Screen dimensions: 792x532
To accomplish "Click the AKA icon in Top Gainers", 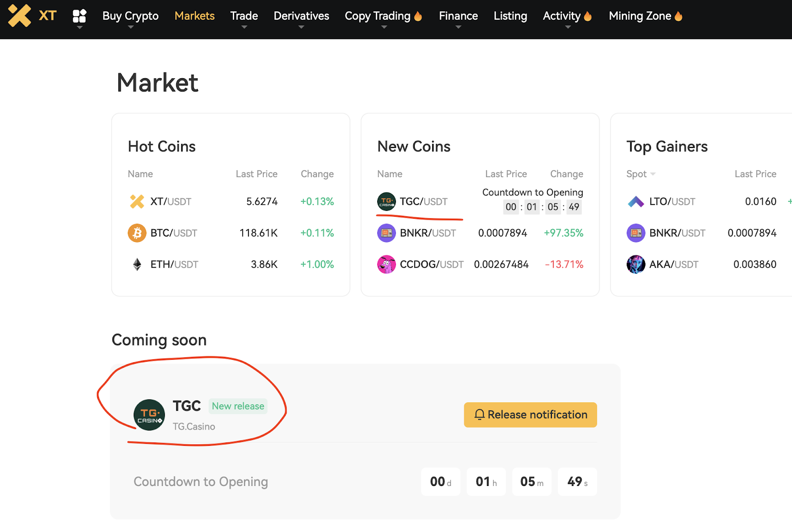I will click(636, 264).
